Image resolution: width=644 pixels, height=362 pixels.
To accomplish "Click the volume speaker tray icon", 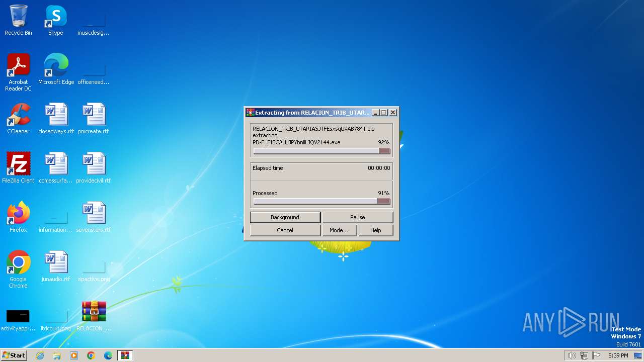I will pyautogui.click(x=572, y=355).
